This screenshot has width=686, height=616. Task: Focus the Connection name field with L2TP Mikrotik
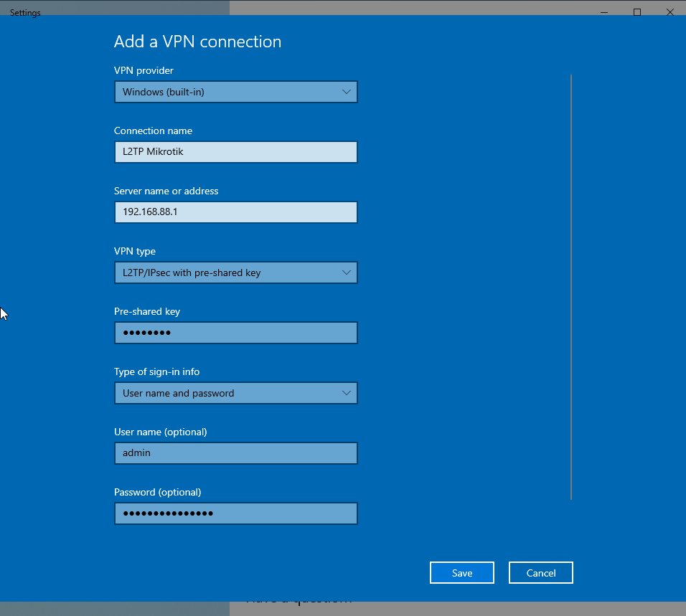[x=235, y=152]
